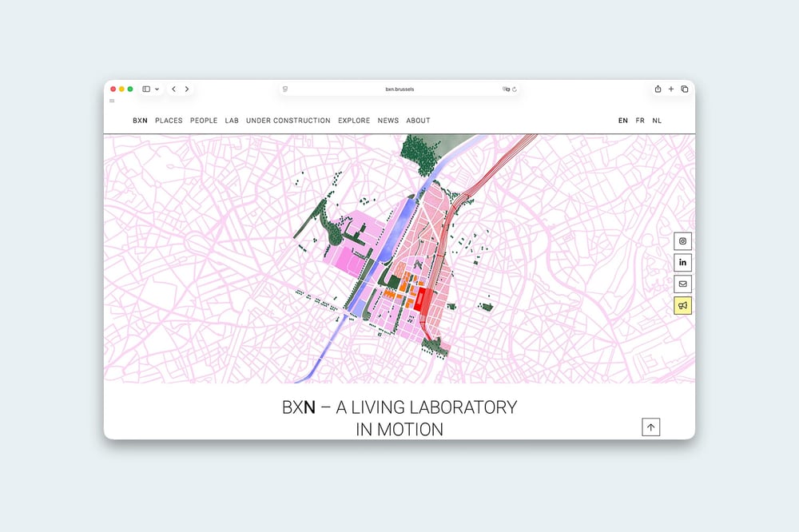The image size is (799, 532).
Task: Open the EXPLORE menu item
Action: tap(354, 121)
